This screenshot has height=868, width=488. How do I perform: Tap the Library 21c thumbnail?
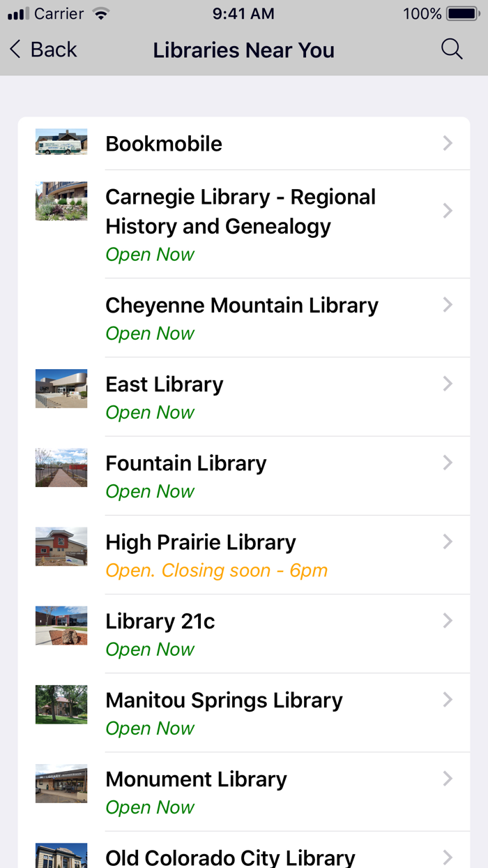[61, 625]
